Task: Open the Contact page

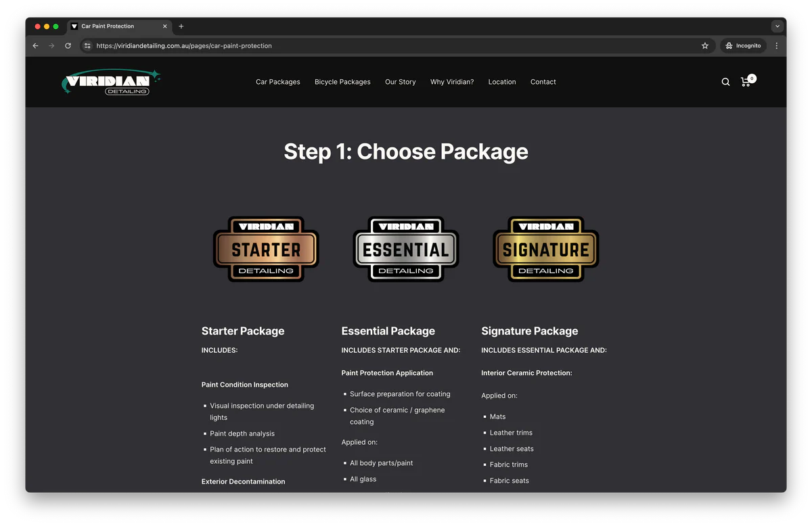Action: coord(543,82)
